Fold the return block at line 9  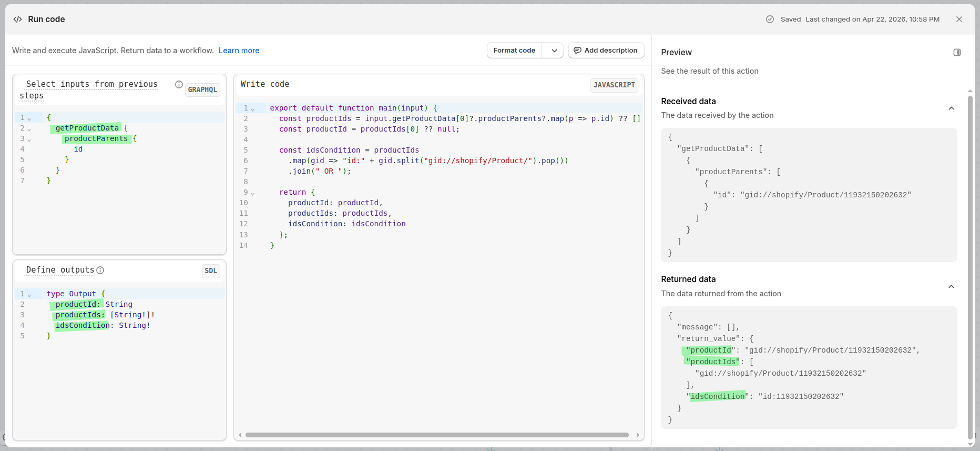point(253,194)
